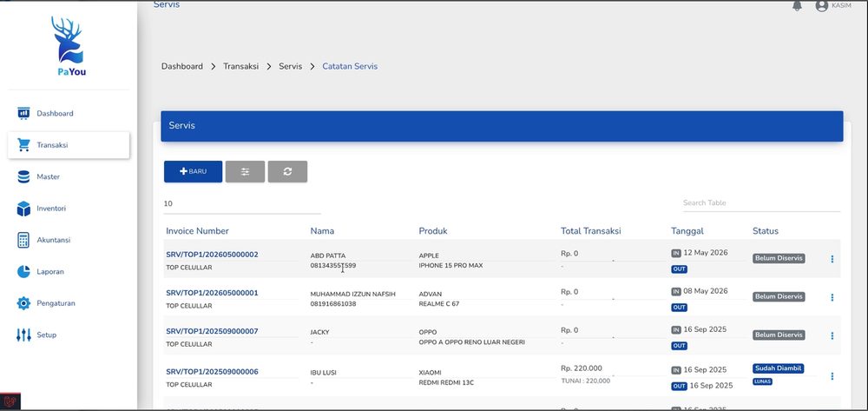Sort by Invoice Number column header
Image resolution: width=868 pixels, height=411 pixels.
[x=197, y=231]
